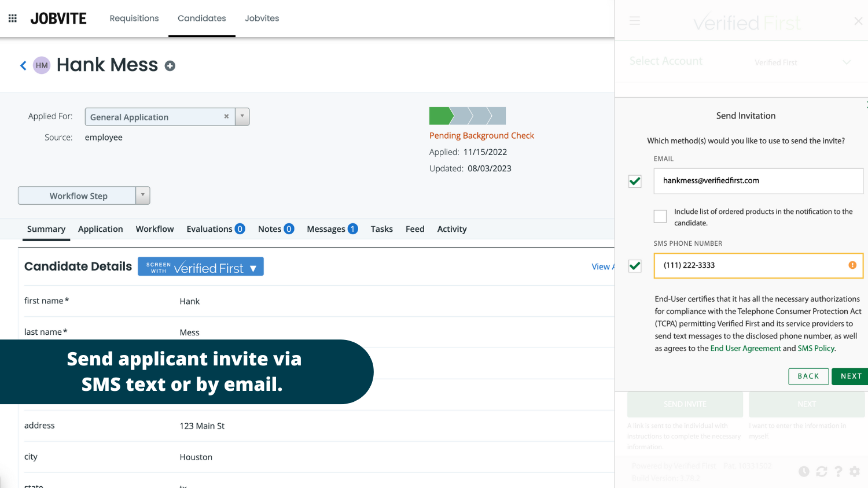
Task: Click the application stage progress bar
Action: [x=467, y=116]
